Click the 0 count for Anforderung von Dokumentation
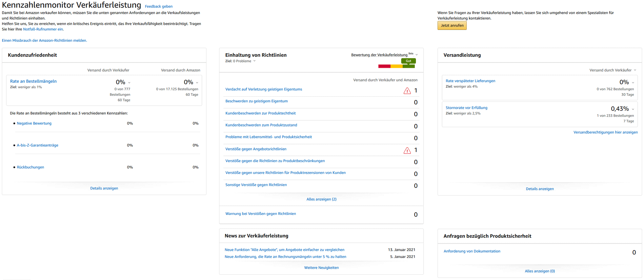644x280 pixels. pos(634,253)
